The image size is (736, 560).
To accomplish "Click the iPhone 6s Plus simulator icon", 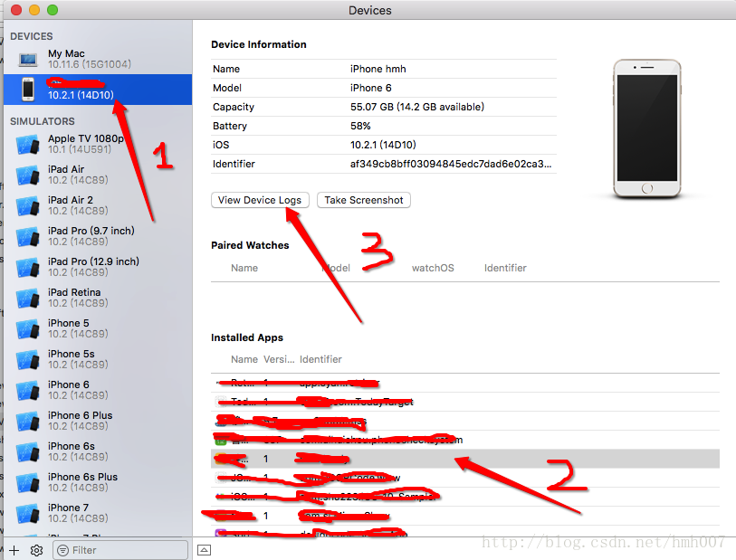I will (x=28, y=482).
